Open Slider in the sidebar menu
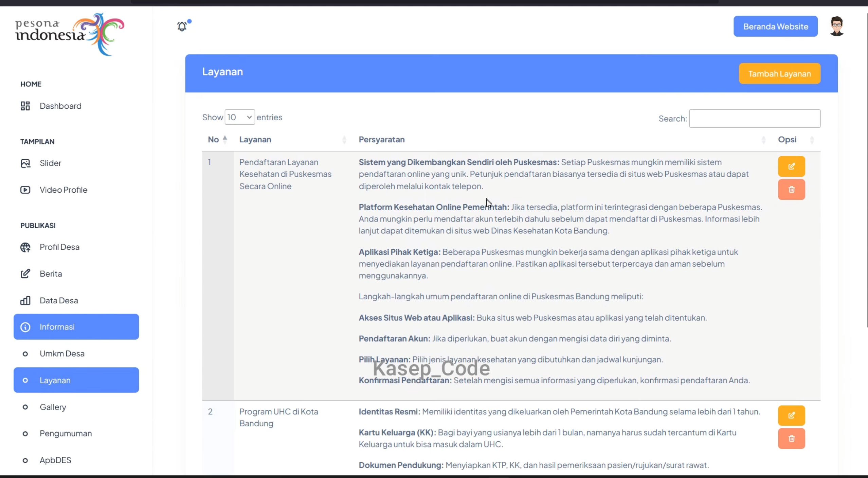Screen dimensions: 868x478 [76, 163]
